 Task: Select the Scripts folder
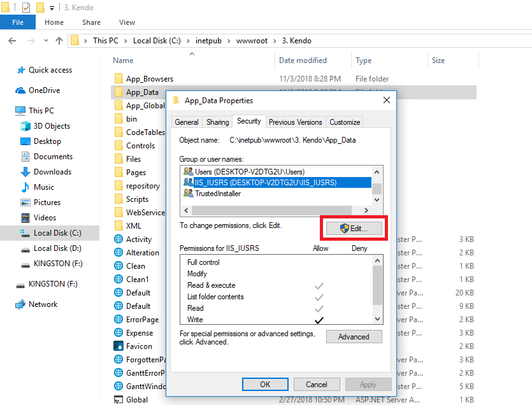[137, 199]
